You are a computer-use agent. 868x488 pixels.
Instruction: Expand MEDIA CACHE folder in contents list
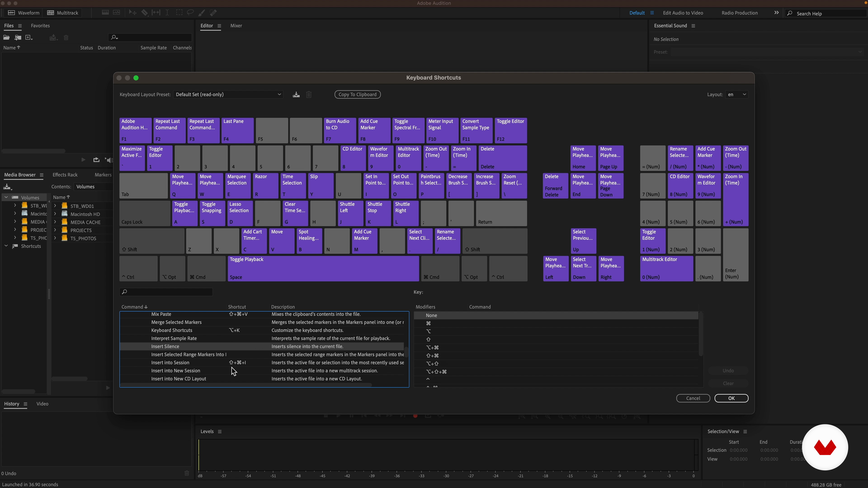point(55,222)
